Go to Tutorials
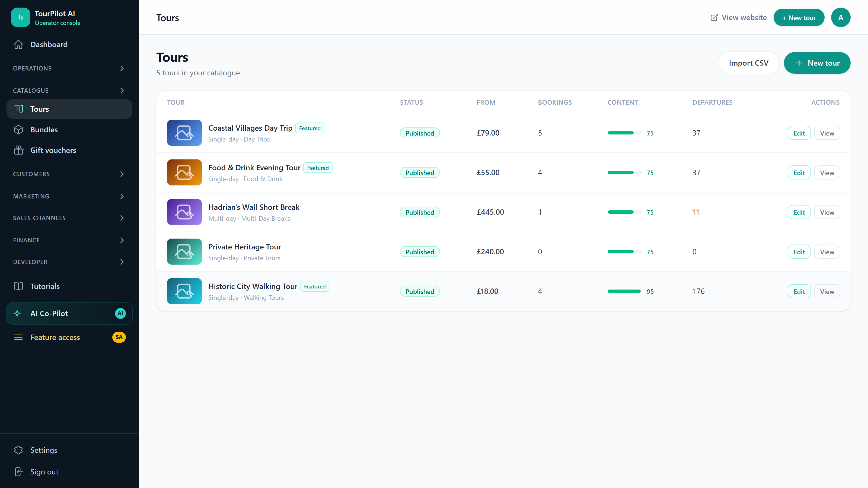868x488 pixels. [69, 286]
